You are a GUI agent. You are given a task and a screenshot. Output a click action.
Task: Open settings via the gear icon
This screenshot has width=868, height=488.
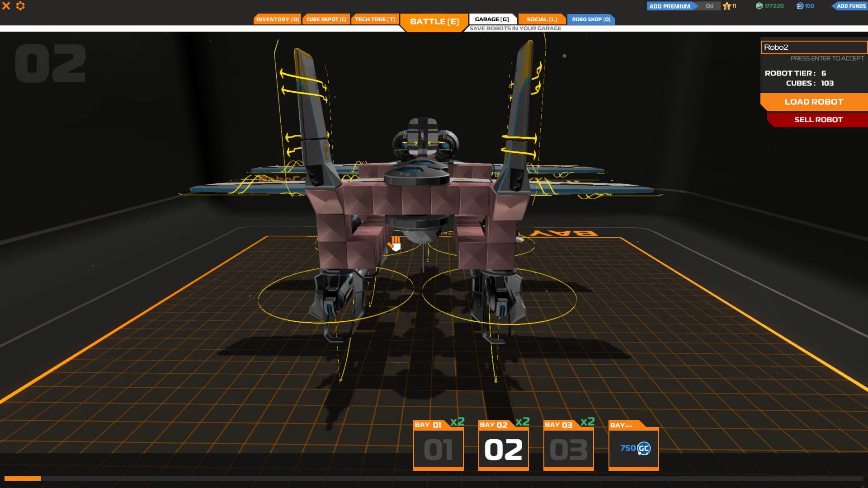[x=20, y=6]
